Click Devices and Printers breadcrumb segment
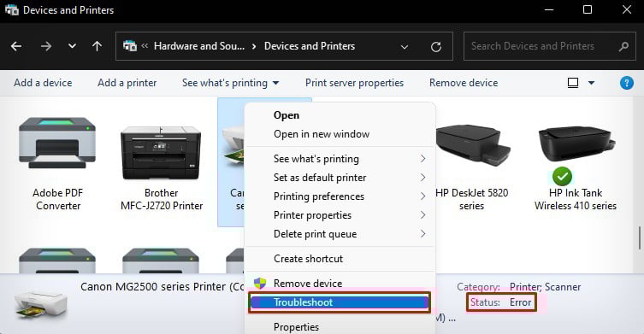The image size is (644, 334). 310,46
